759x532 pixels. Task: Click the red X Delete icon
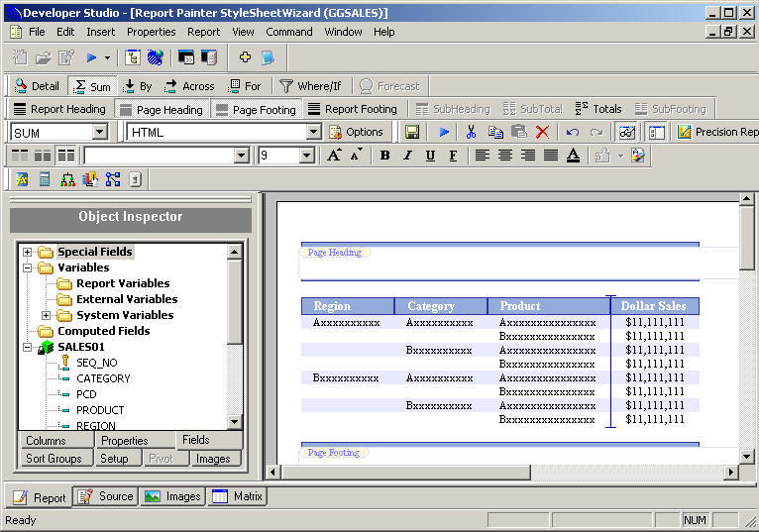coord(543,132)
